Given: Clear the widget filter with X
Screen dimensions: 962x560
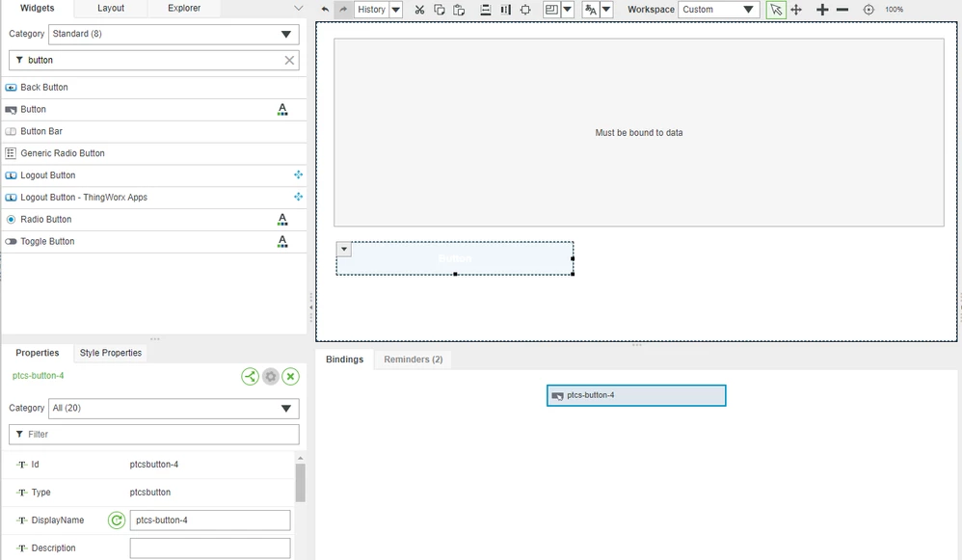Looking at the screenshot, I should [289, 60].
